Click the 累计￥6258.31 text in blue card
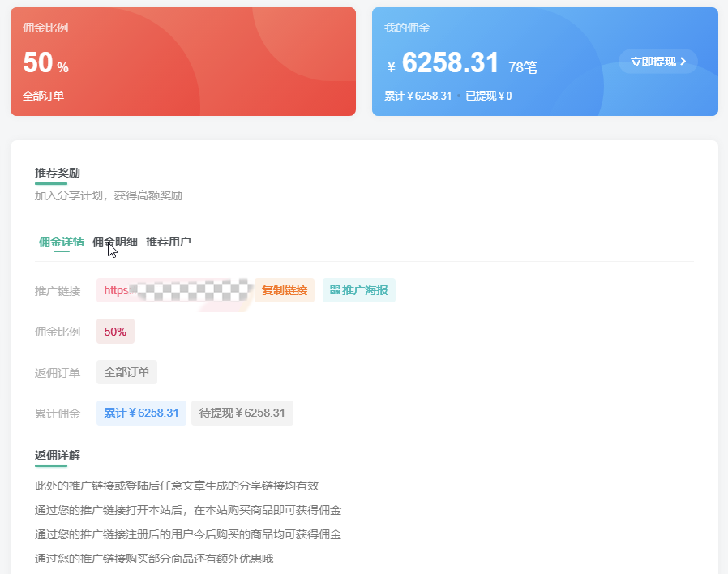This screenshot has width=728, height=574. (418, 96)
